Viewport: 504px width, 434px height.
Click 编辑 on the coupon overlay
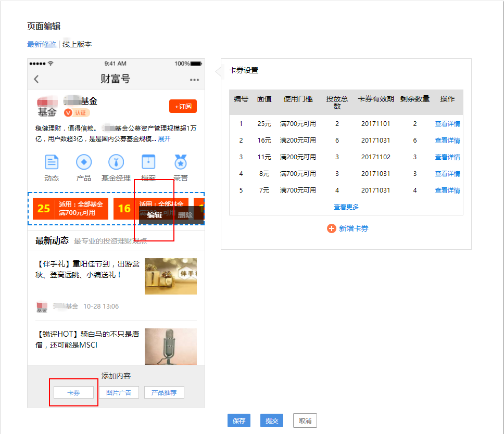[155, 215]
